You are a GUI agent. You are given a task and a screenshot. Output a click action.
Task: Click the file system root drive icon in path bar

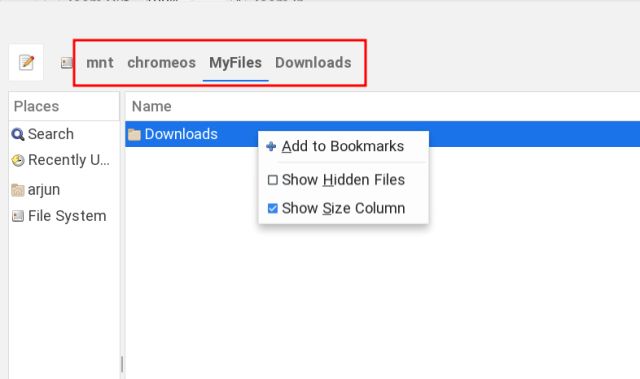click(x=67, y=62)
